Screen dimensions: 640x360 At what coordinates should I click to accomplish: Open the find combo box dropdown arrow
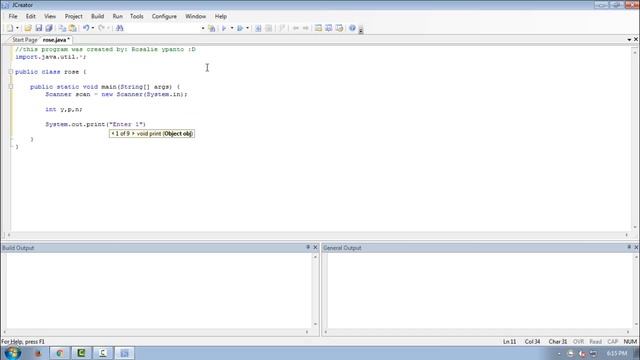[202, 28]
